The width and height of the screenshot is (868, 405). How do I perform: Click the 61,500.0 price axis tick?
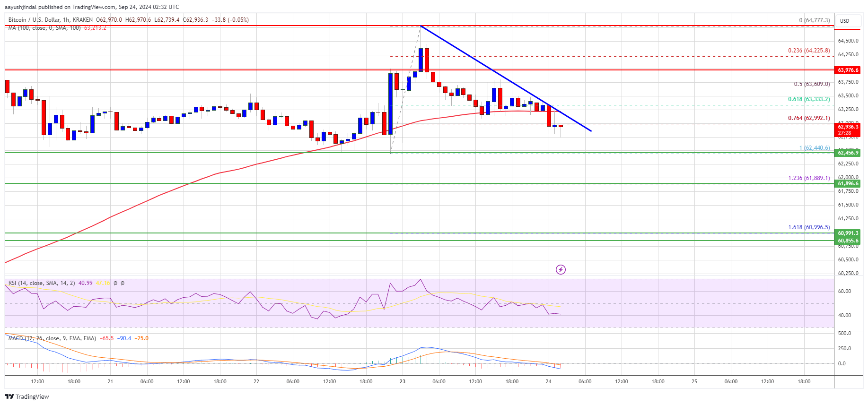click(848, 205)
